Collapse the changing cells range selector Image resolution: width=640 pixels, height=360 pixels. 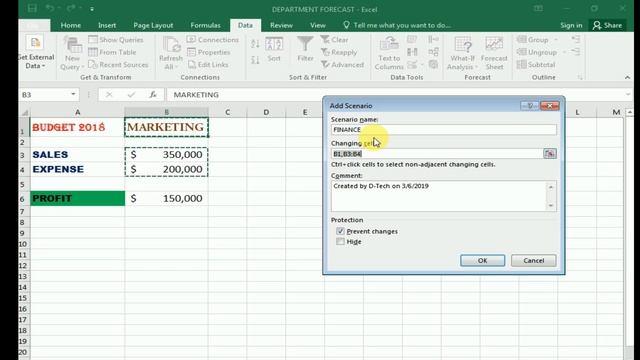click(550, 153)
